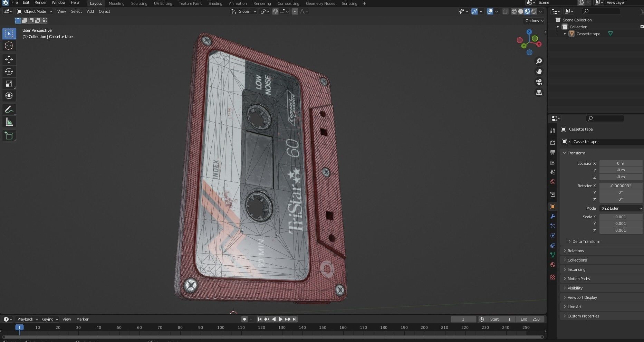The height and width of the screenshot is (342, 644).
Task: Click the viewport zoom magnifier icon
Action: (x=539, y=61)
